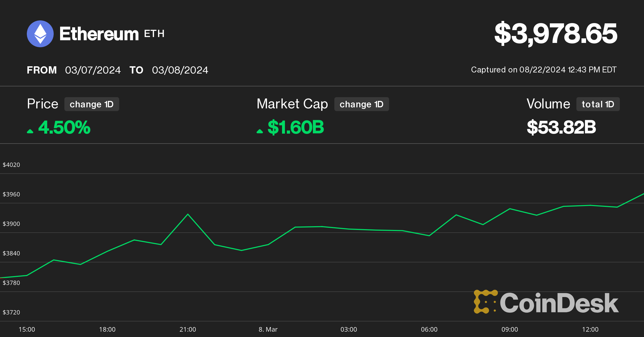Image resolution: width=644 pixels, height=337 pixels.
Task: Click the $3900 y-axis label
Action: (11, 224)
